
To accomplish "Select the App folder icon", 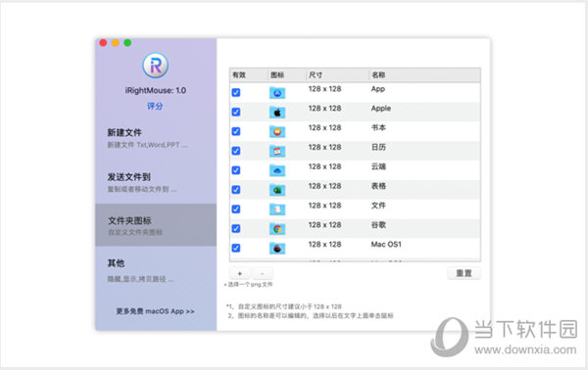I will pyautogui.click(x=277, y=92).
